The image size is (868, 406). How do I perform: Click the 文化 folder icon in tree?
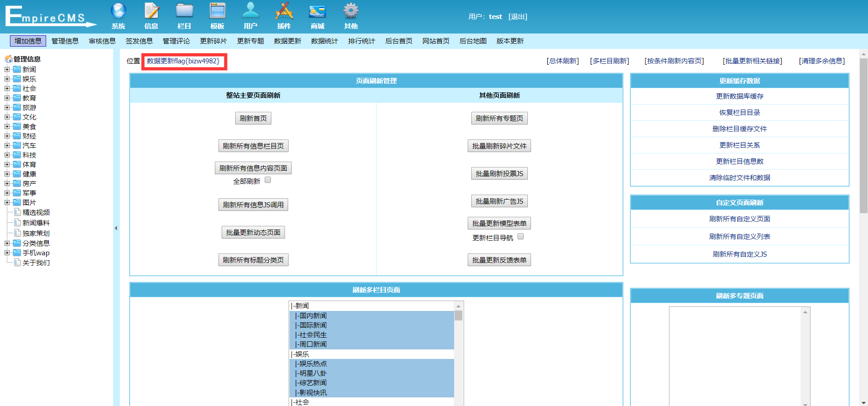click(x=17, y=117)
